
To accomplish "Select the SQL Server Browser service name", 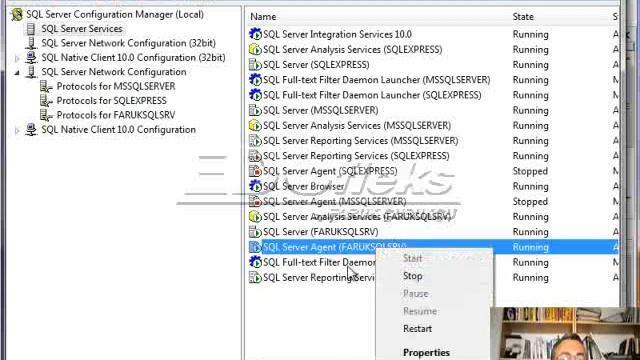I will coord(303,186).
